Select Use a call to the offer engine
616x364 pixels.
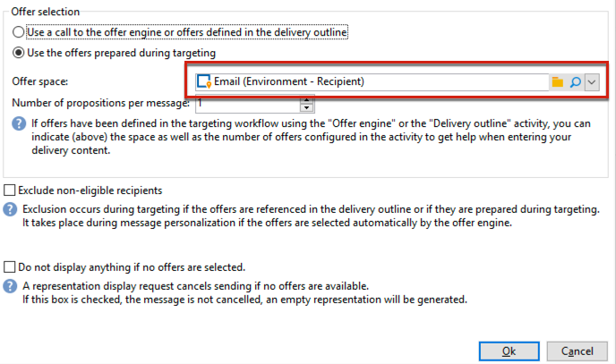19,32
